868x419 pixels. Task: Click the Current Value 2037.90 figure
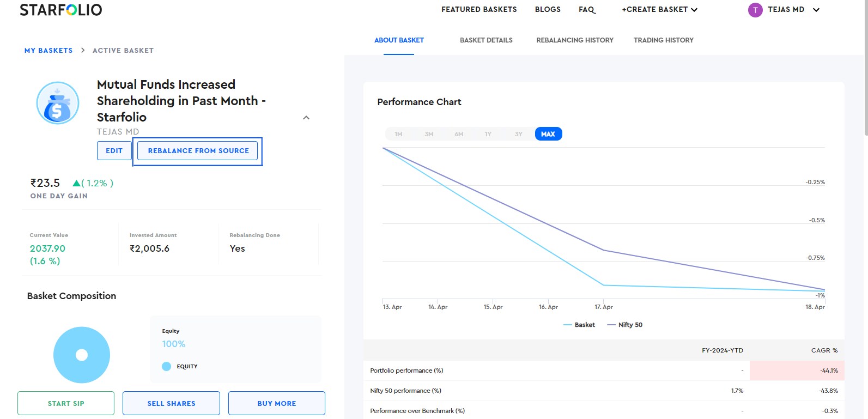click(x=47, y=248)
